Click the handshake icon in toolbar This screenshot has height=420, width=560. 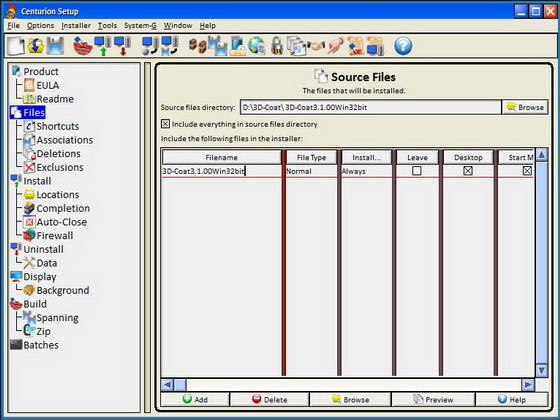(x=316, y=46)
